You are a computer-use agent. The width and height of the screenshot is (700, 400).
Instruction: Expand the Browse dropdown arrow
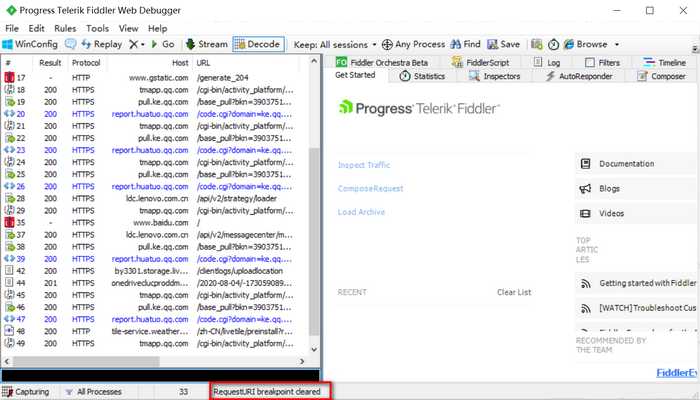coord(617,45)
